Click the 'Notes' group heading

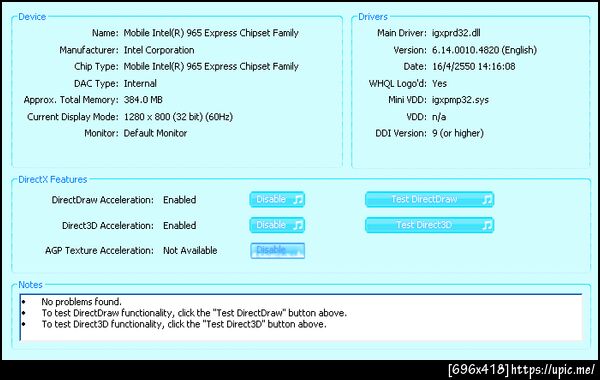[x=30, y=285]
